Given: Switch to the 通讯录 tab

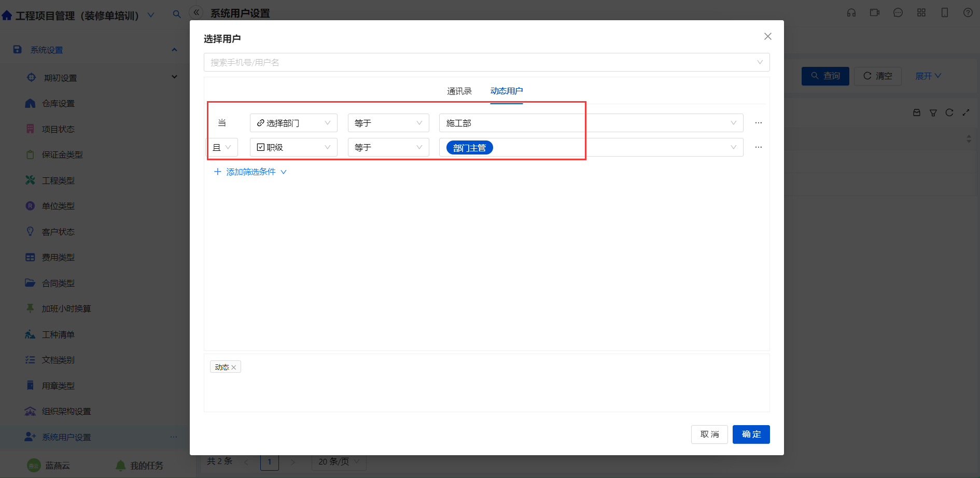Looking at the screenshot, I should point(459,91).
